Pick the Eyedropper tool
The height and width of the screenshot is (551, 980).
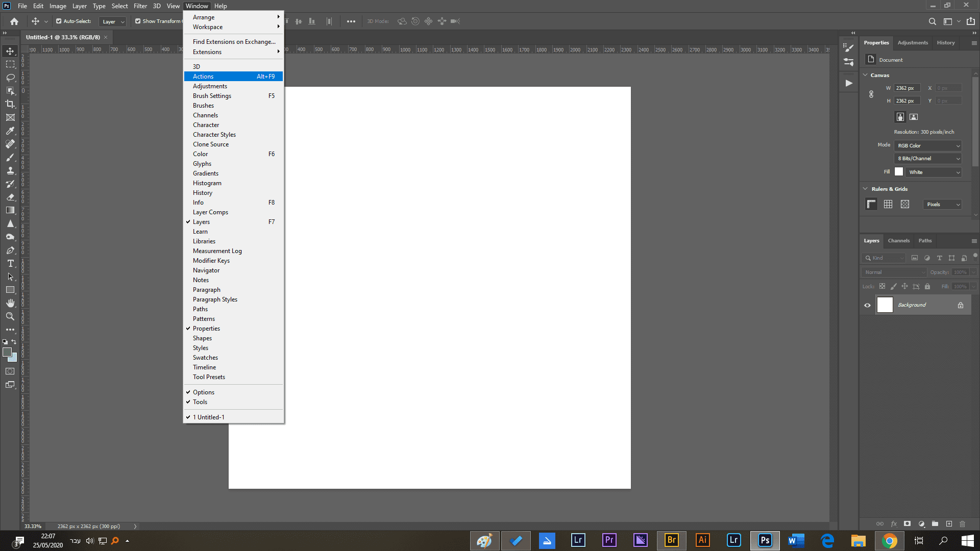click(x=10, y=131)
